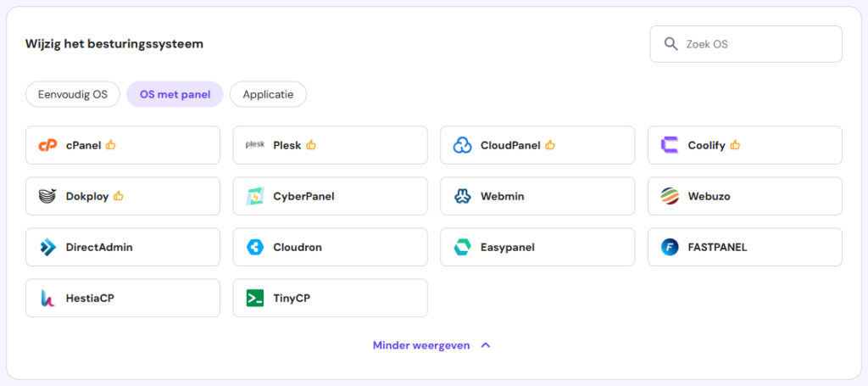Click the Cloudron blue hexagon icon
The height and width of the screenshot is (386, 868).
pos(255,247)
